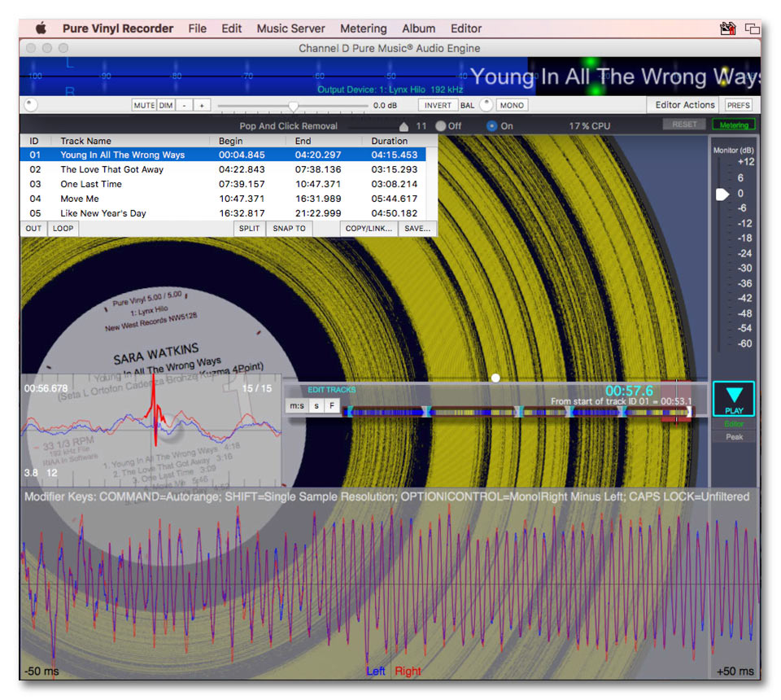Open the File menu
781x700 pixels.
[197, 28]
